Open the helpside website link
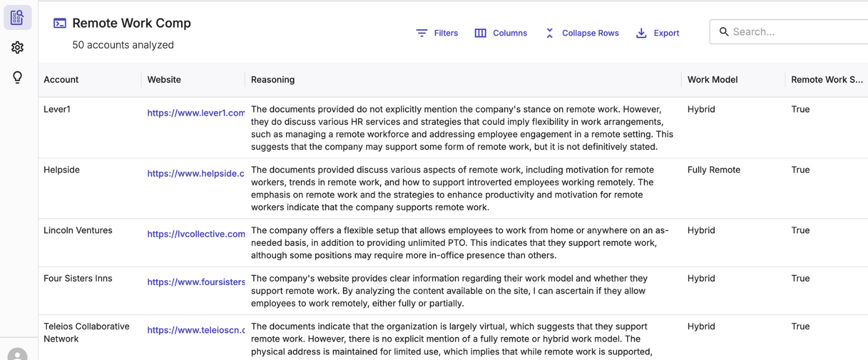This screenshot has height=360, width=868. (196, 173)
